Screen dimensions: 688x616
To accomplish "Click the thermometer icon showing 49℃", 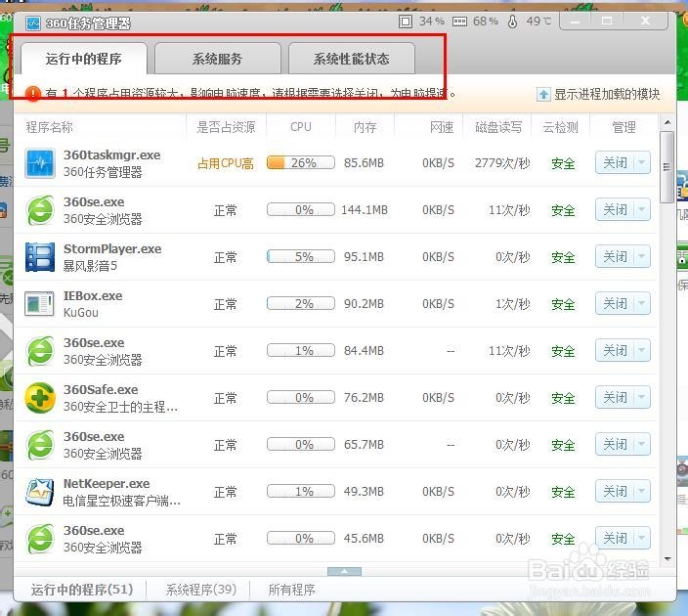I will [x=512, y=22].
